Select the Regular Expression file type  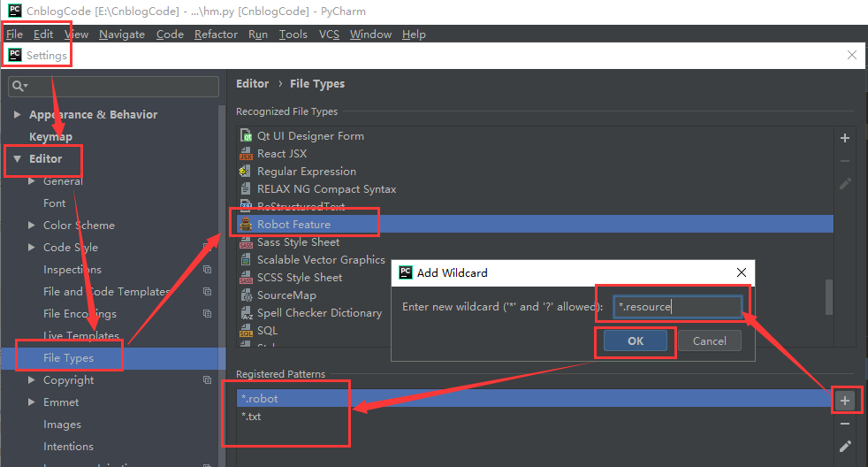[306, 172]
